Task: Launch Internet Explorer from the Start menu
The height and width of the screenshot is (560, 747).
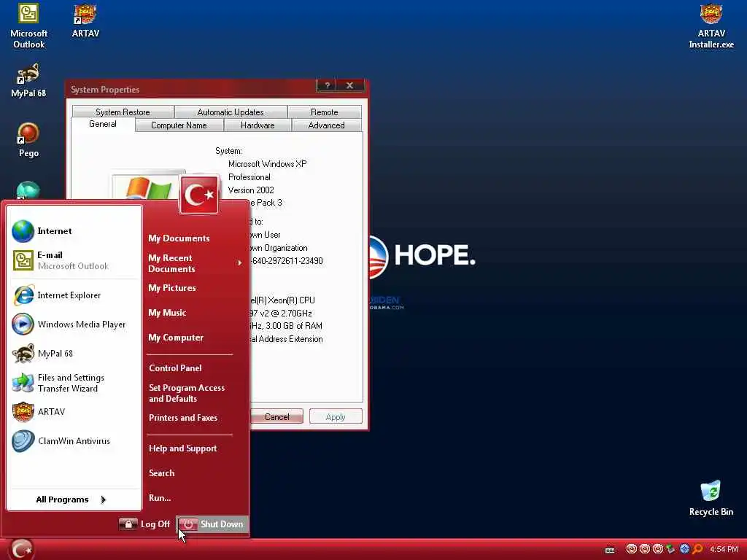Action: click(x=74, y=295)
